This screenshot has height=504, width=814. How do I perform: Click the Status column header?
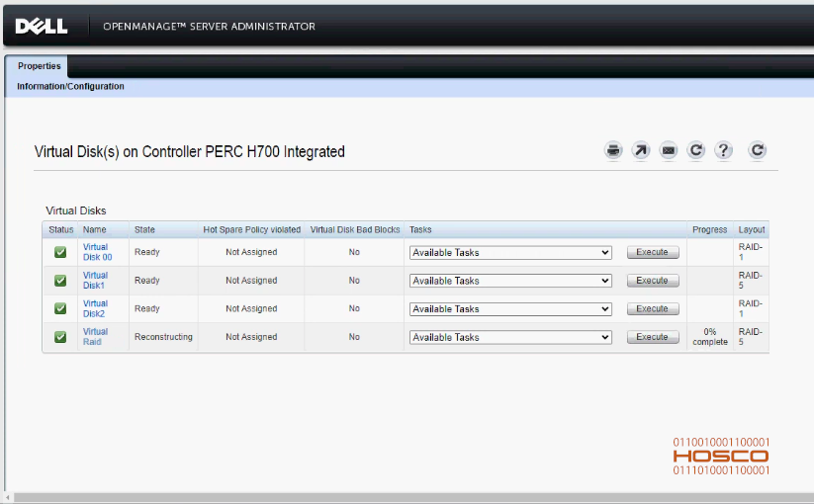coord(60,229)
